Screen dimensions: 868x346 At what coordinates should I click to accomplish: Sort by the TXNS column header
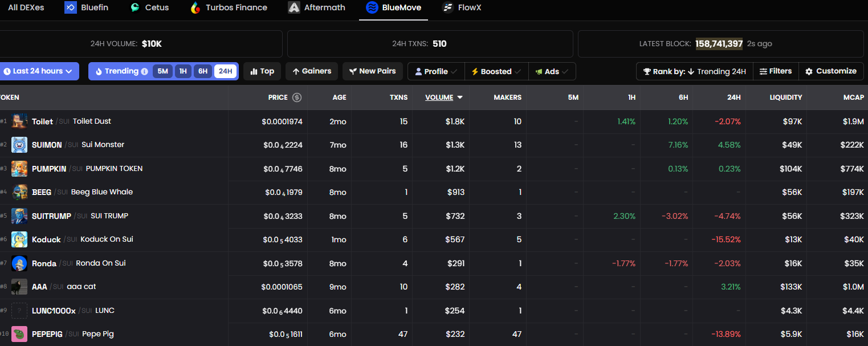398,97
